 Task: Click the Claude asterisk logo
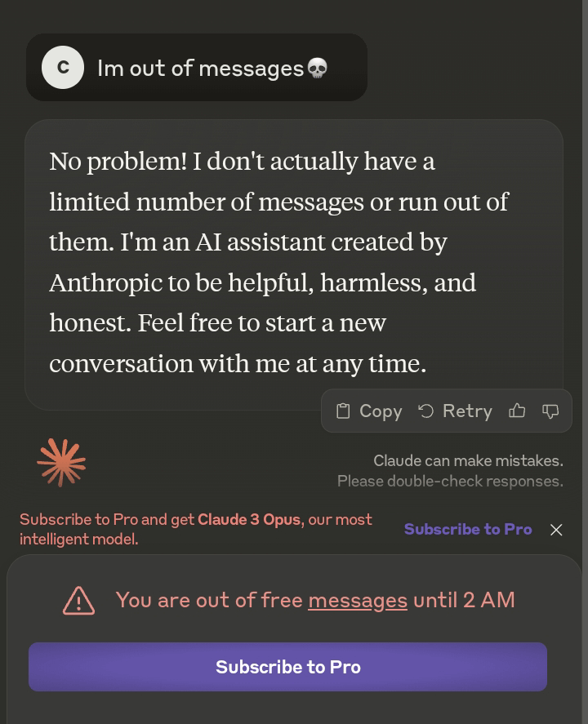point(60,462)
